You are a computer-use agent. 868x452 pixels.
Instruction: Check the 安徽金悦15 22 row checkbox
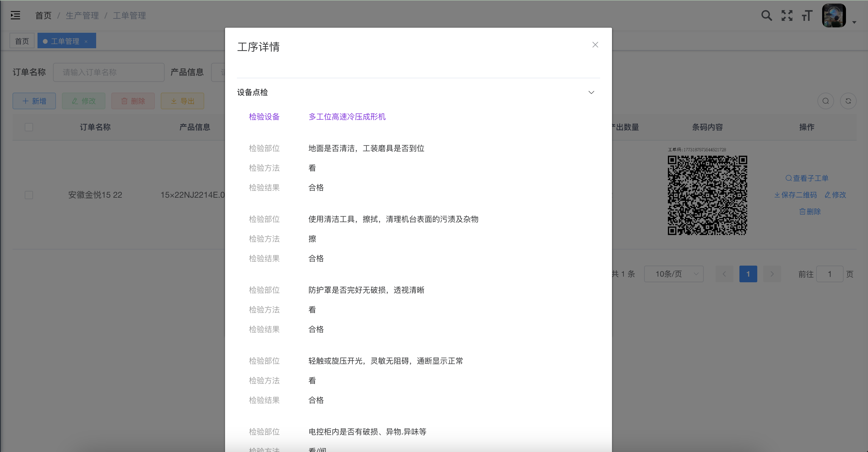click(x=29, y=195)
